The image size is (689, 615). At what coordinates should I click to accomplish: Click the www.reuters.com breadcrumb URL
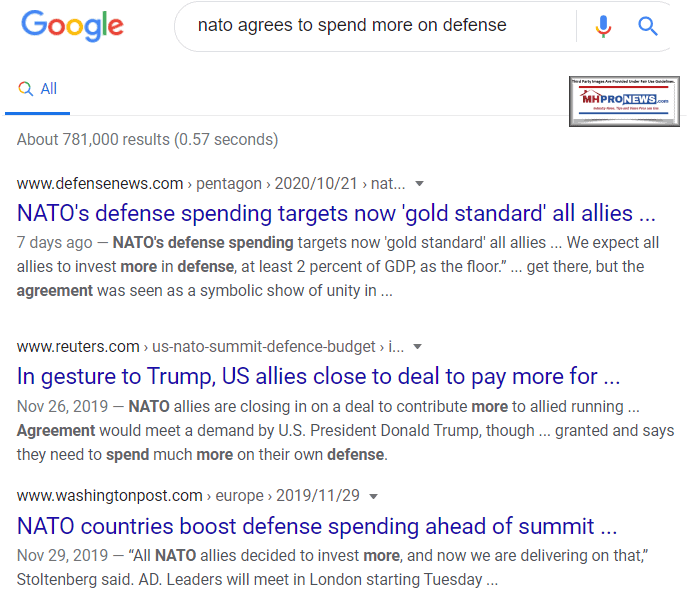(78, 347)
